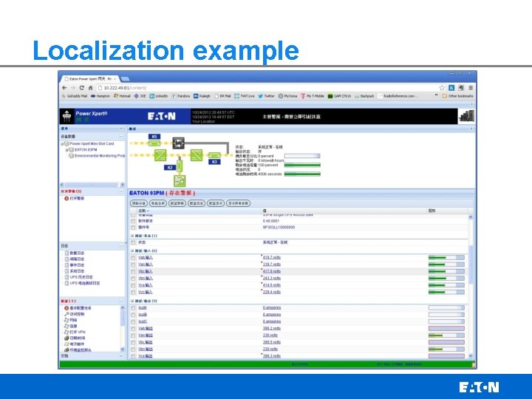Click the 4506 seconds battery time bar
The image size is (532, 399).
pos(302,174)
